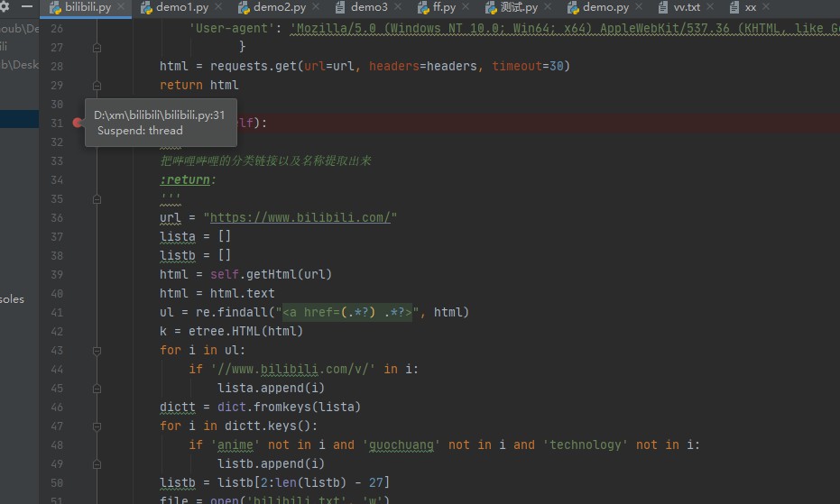This screenshot has height=504, width=840.
Task: Close the xx tab
Action: (x=766, y=6)
